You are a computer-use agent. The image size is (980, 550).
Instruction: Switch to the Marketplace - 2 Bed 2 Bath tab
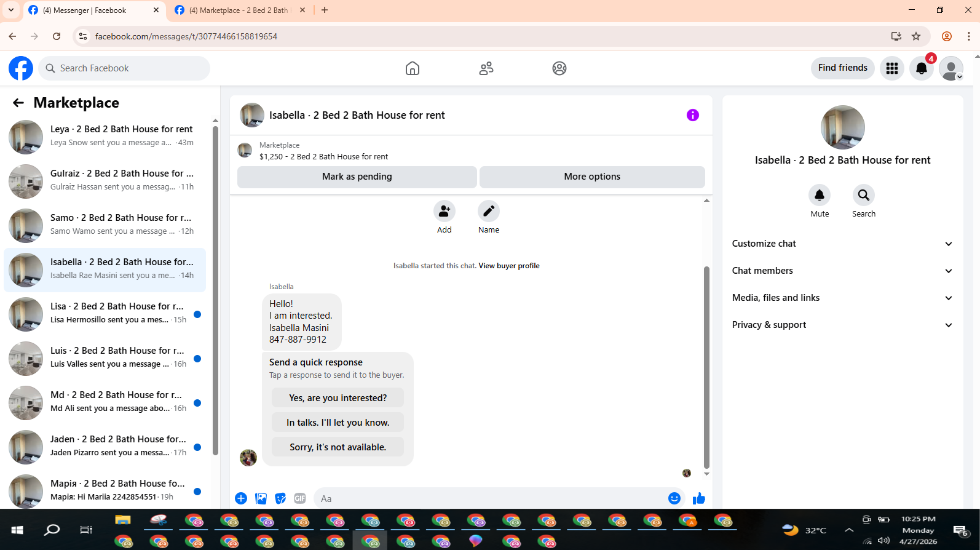pyautogui.click(x=240, y=10)
